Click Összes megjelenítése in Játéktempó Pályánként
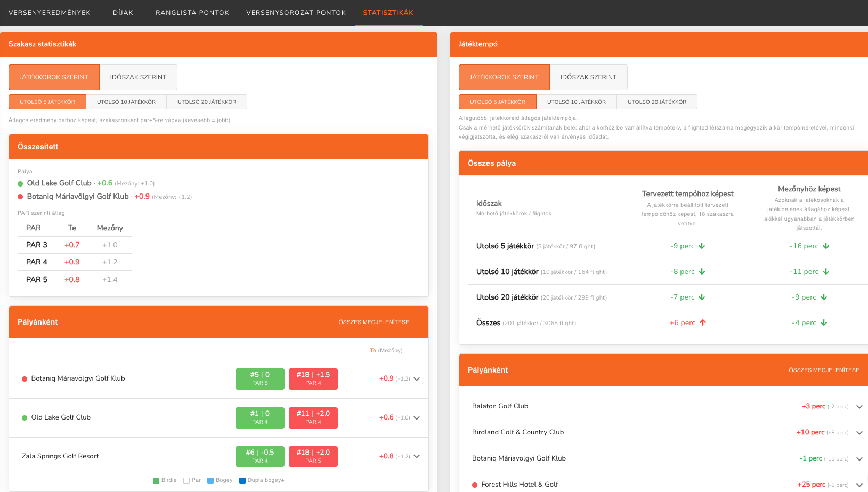This screenshot has width=868, height=492. (x=824, y=370)
